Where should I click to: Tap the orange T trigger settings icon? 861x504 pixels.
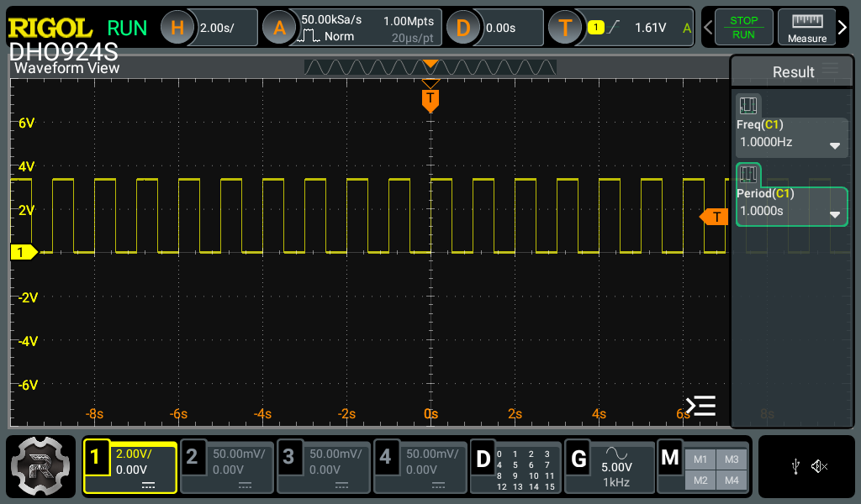tap(565, 28)
